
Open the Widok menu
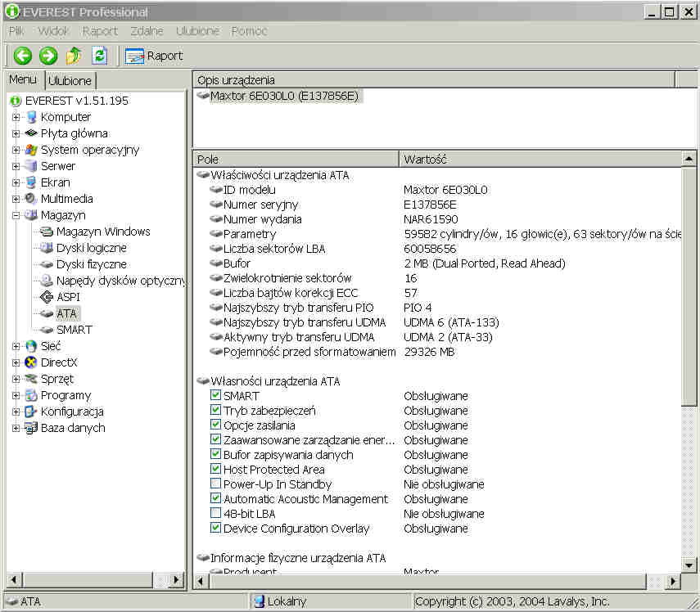pyautogui.click(x=53, y=31)
